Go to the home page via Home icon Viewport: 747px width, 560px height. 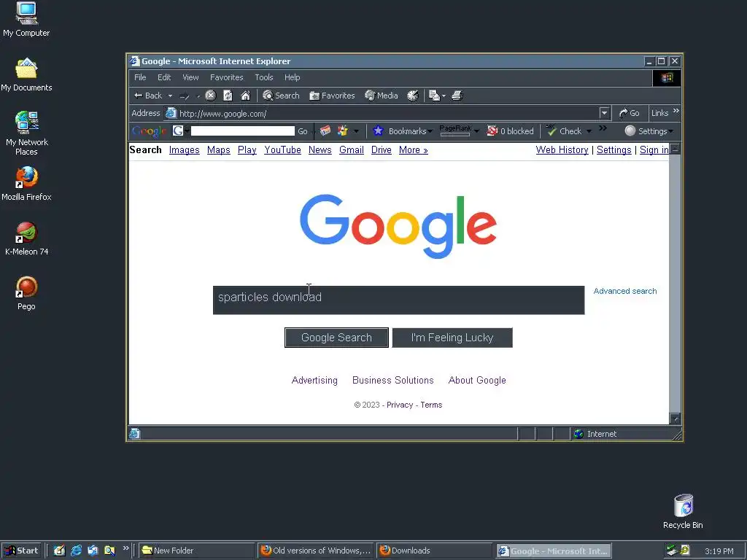click(245, 96)
